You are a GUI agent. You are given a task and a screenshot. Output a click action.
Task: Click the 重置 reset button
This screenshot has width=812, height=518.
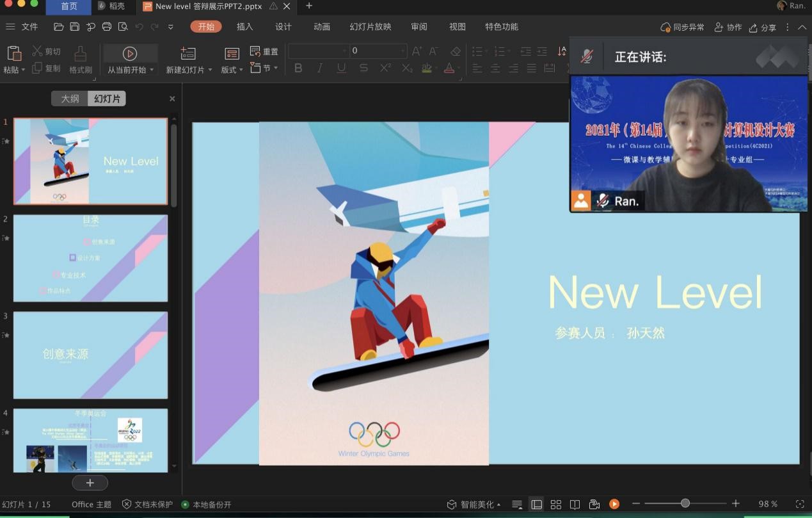pos(264,51)
